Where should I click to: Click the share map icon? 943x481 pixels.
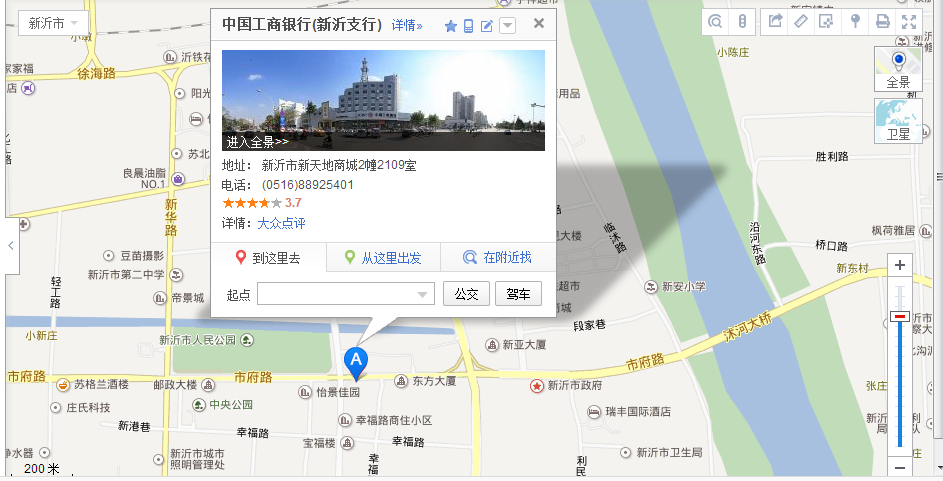click(775, 22)
